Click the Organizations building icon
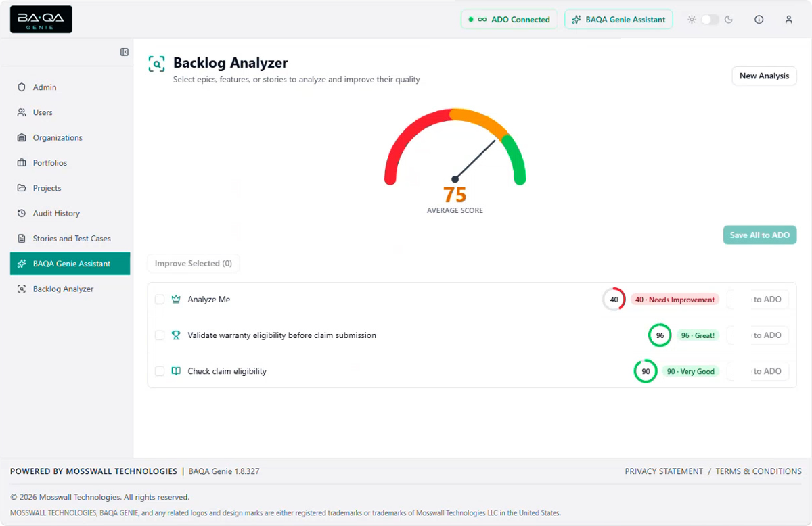The width and height of the screenshot is (812, 526). click(22, 137)
